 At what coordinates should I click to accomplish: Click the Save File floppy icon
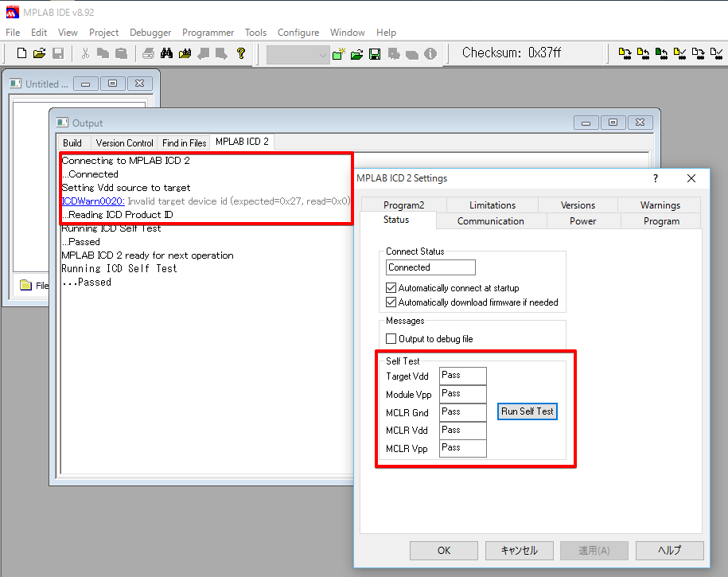[x=58, y=53]
